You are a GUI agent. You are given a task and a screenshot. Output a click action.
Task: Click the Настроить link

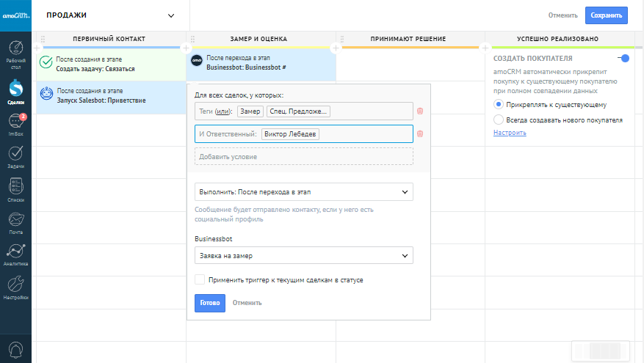click(510, 133)
